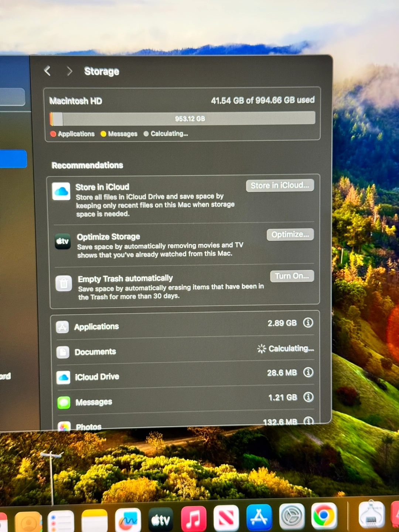399x532 pixels.
Task: Click the Apple TV icon beside Optimize Storage
Action: point(63,241)
